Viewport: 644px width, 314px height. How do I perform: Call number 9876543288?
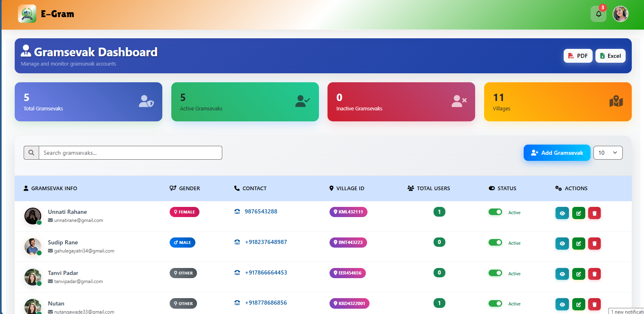(x=261, y=211)
